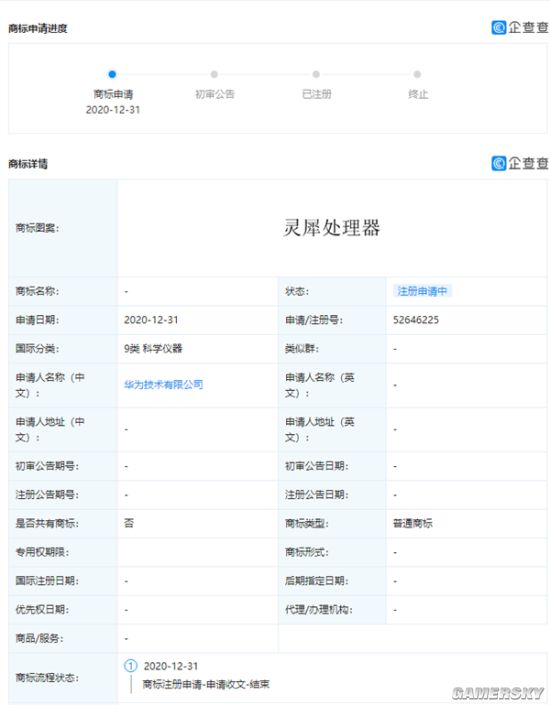Click the 申请日期 field label
The height and width of the screenshot is (705, 550).
pyautogui.click(x=37, y=320)
